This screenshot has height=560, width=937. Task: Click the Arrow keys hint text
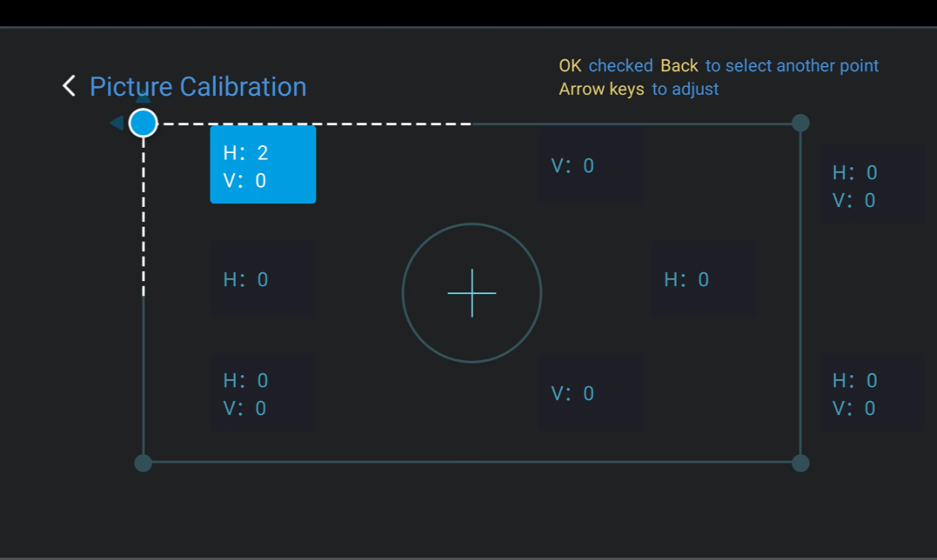[x=601, y=89]
